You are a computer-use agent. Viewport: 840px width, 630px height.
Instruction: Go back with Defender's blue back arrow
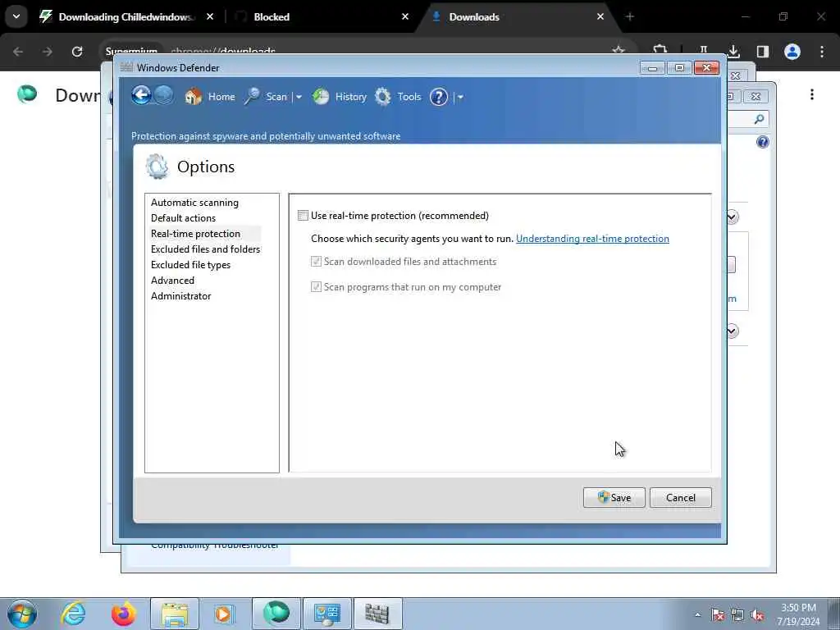(x=141, y=96)
